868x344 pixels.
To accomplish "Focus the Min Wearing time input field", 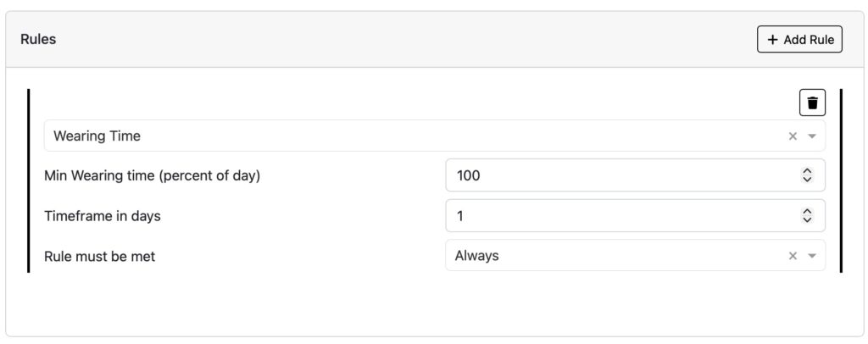I will [x=619, y=175].
